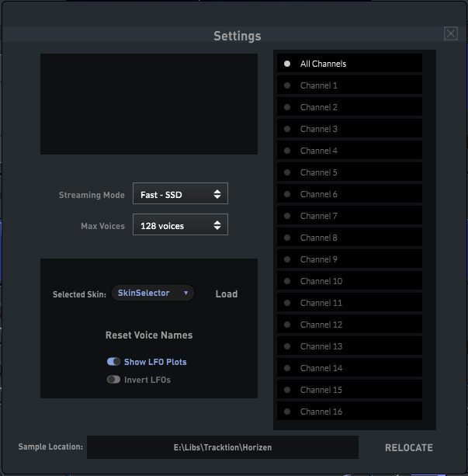The height and width of the screenshot is (476, 468).
Task: Pick Channel 13 from the channel list
Action: coord(349,346)
